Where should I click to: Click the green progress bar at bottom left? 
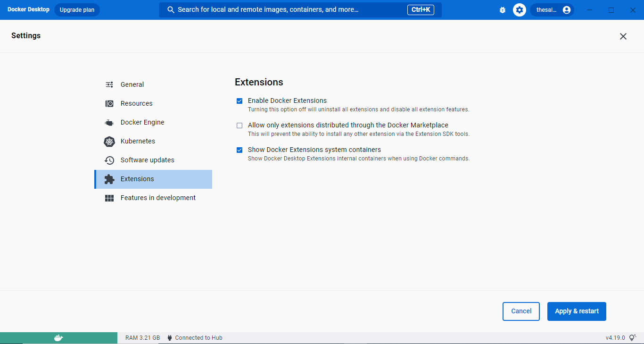tap(58, 337)
